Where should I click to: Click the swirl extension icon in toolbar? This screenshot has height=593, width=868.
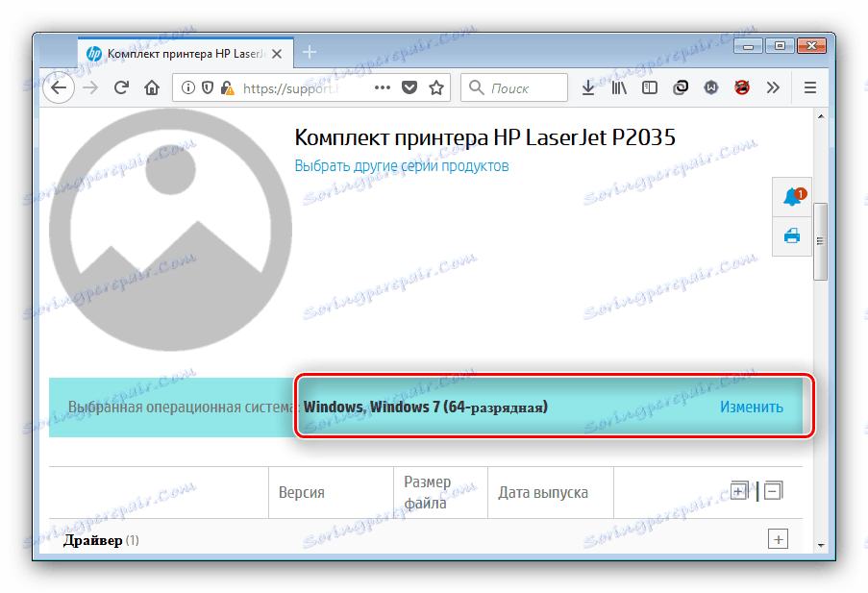click(x=681, y=87)
